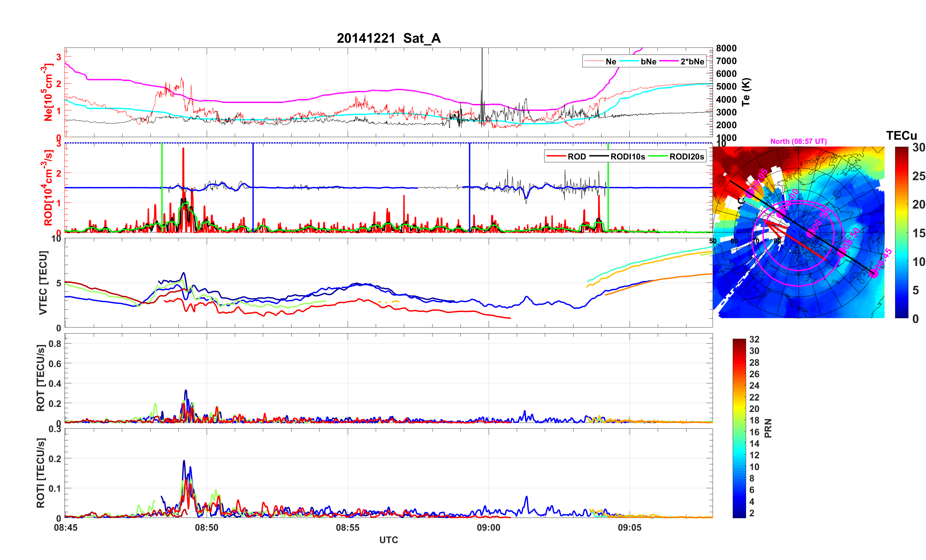
Task: Click the 8000 tick on Te axis
Action: click(x=726, y=48)
